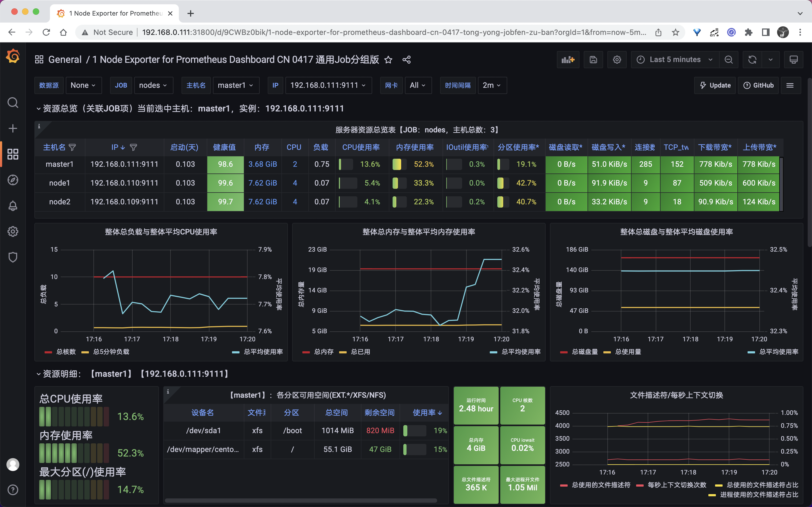Toggle the IP filter visibility icon

pos(133,147)
